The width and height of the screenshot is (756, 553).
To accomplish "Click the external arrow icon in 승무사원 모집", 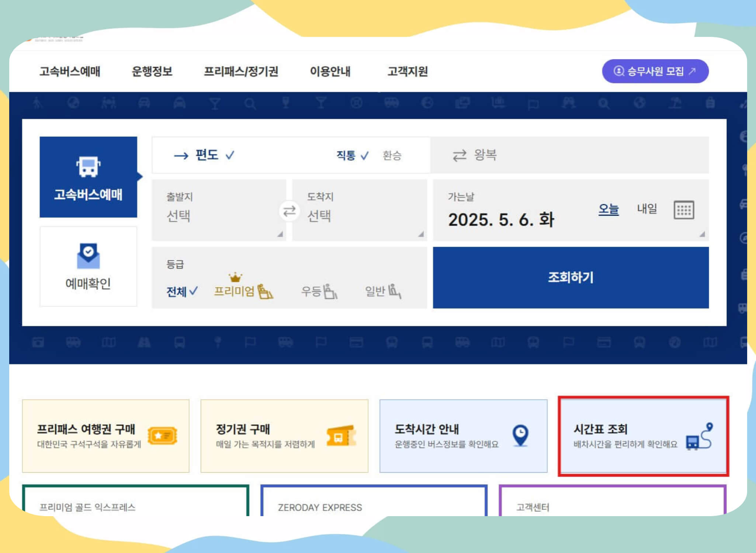I will pos(692,71).
